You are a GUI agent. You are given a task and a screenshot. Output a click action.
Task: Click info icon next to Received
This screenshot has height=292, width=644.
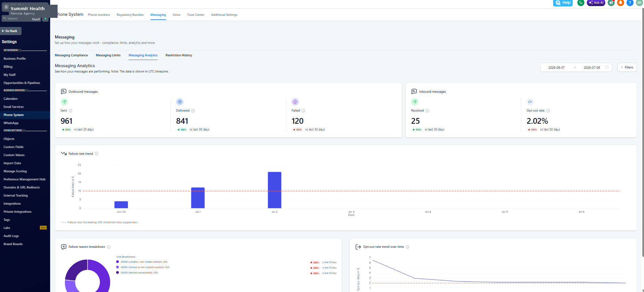coord(427,111)
